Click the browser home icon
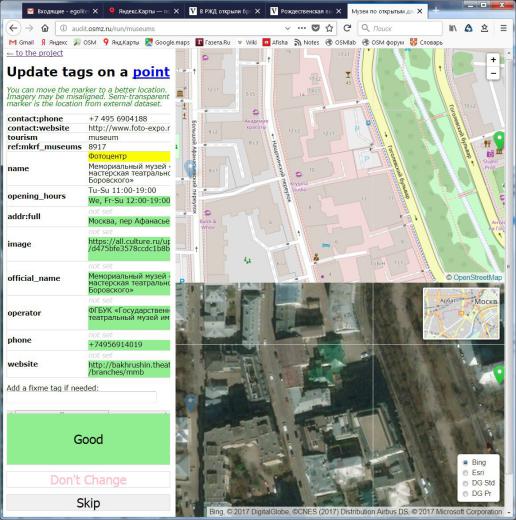516x520 pixels. [x=45, y=28]
